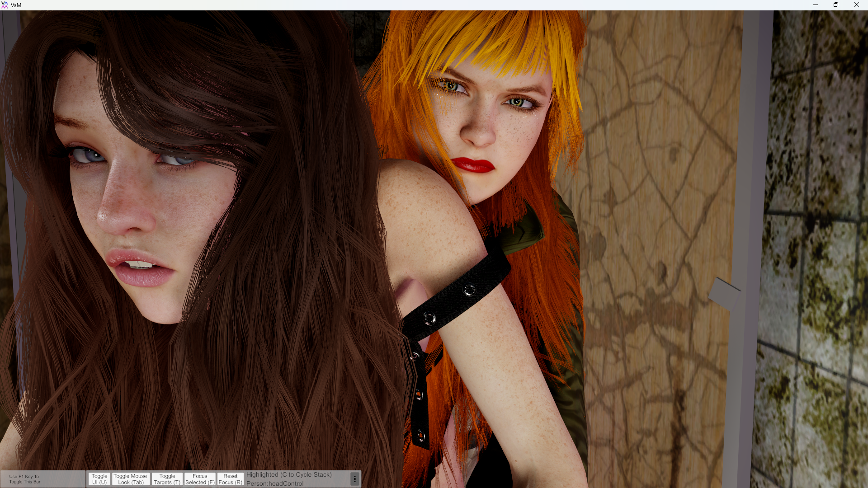The height and width of the screenshot is (488, 868).
Task: Click upper metal eyelet on black strap
Action: [x=469, y=290]
